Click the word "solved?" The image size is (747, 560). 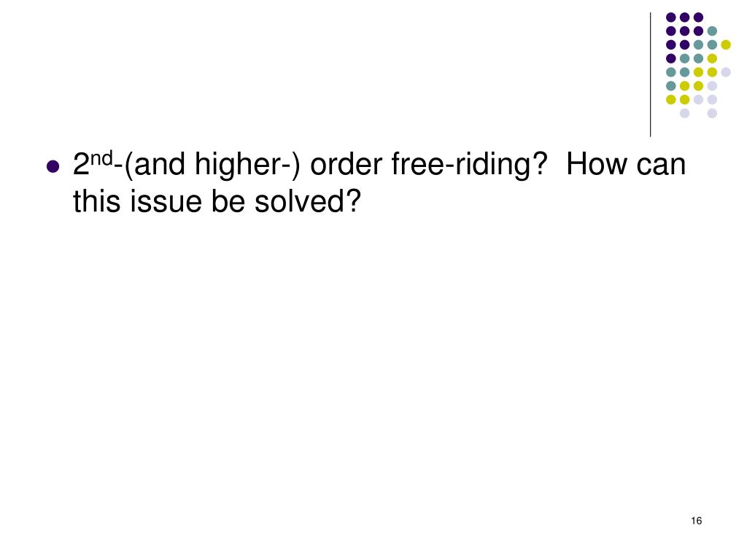coord(308,201)
